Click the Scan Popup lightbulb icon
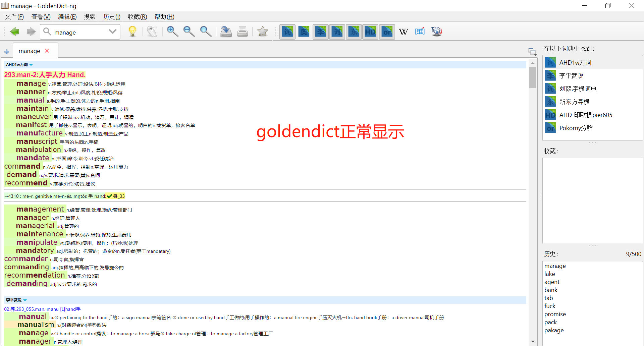Image resolution: width=644 pixels, height=346 pixels. [132, 32]
